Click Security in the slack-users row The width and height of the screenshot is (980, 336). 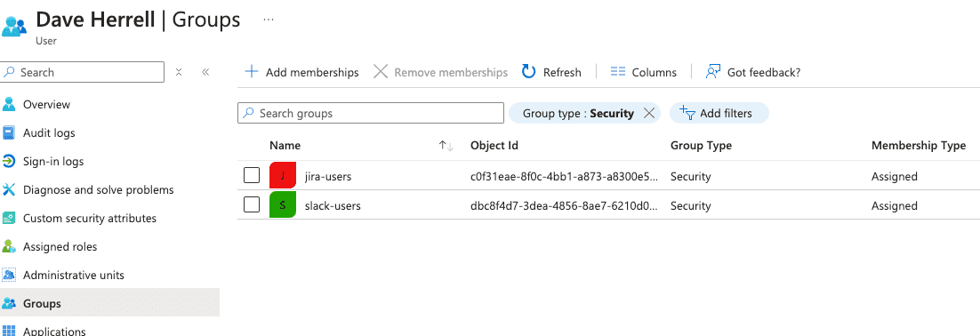[691, 205]
